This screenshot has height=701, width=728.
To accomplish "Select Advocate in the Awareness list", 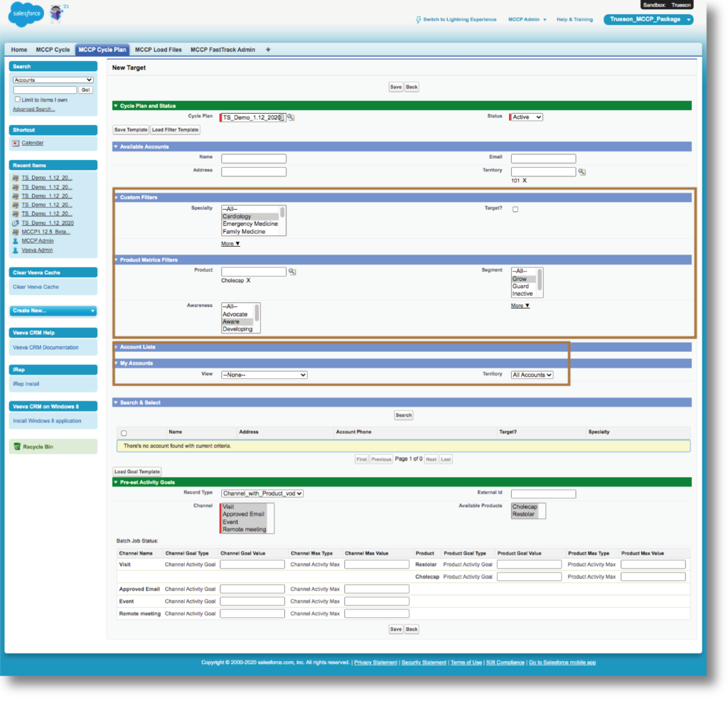I will click(x=237, y=314).
